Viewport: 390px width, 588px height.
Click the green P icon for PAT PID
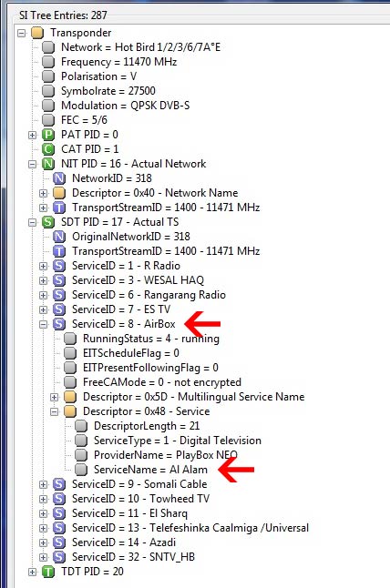pyautogui.click(x=48, y=135)
